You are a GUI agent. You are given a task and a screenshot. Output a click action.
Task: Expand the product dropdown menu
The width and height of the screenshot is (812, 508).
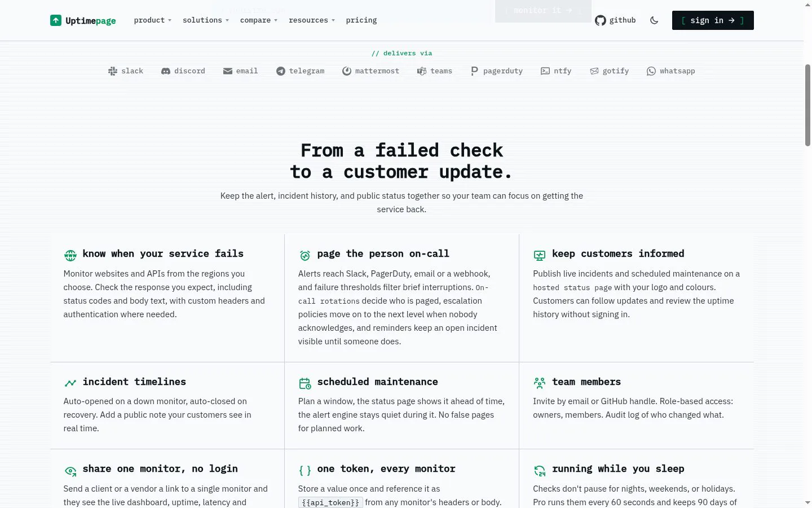coord(153,20)
